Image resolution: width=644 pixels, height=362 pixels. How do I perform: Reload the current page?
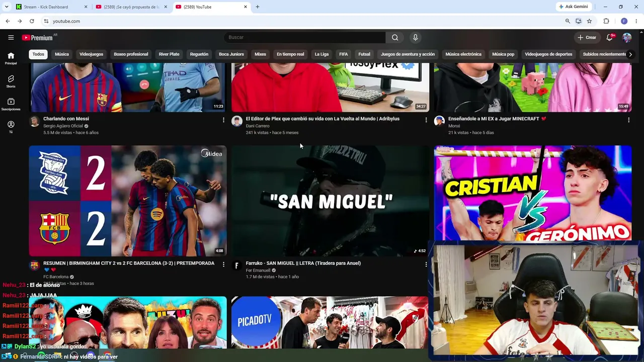32,21
